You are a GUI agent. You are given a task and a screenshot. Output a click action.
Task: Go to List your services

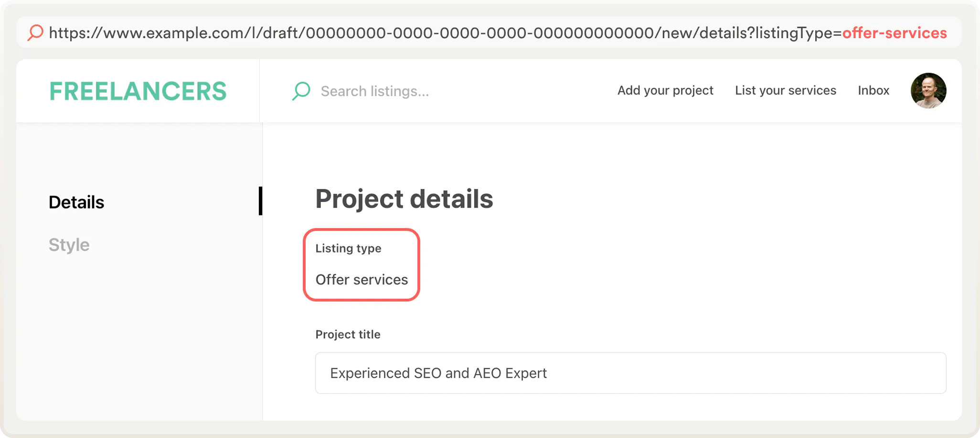pos(786,91)
